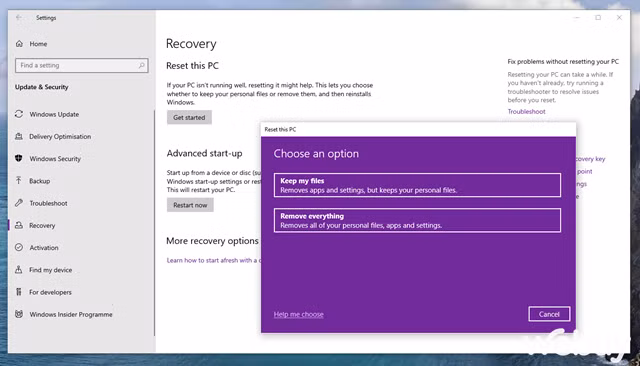The height and width of the screenshot is (366, 640).
Task: Go to Settings Home
Action: pos(38,44)
